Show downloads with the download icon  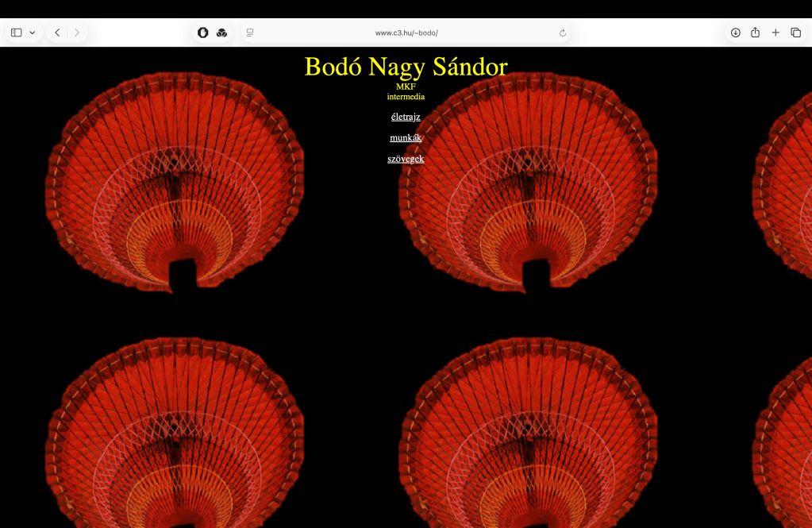735,33
